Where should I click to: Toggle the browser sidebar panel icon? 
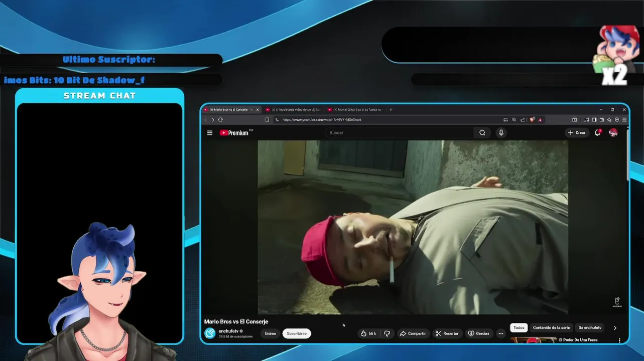click(x=594, y=120)
